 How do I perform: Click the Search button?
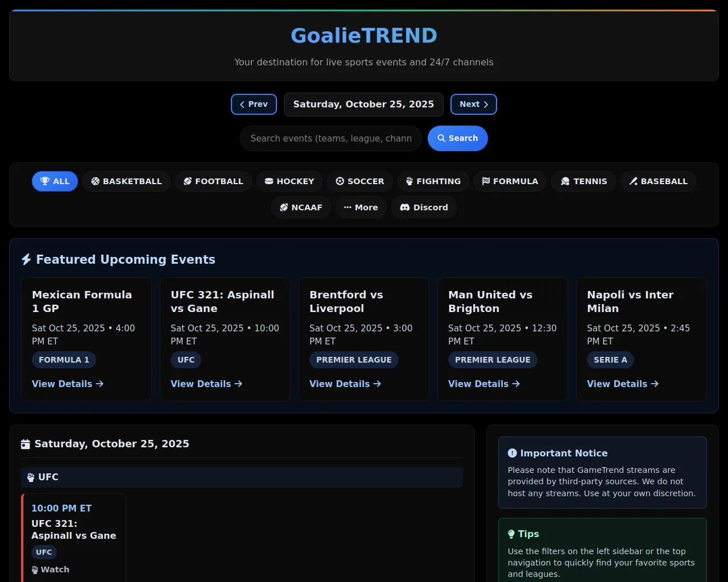point(457,138)
